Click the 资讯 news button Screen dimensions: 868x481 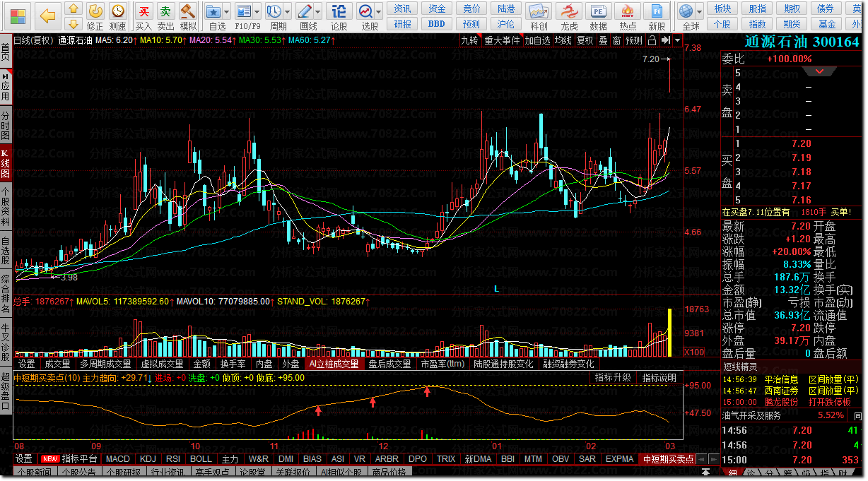[x=403, y=8]
